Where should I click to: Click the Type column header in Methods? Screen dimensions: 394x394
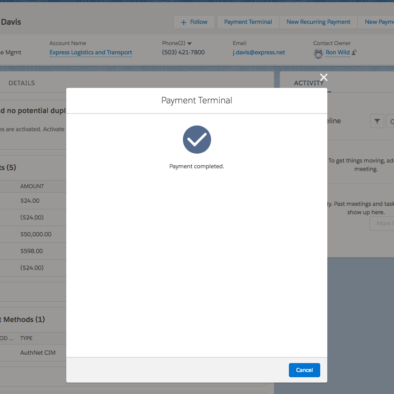[26, 338]
